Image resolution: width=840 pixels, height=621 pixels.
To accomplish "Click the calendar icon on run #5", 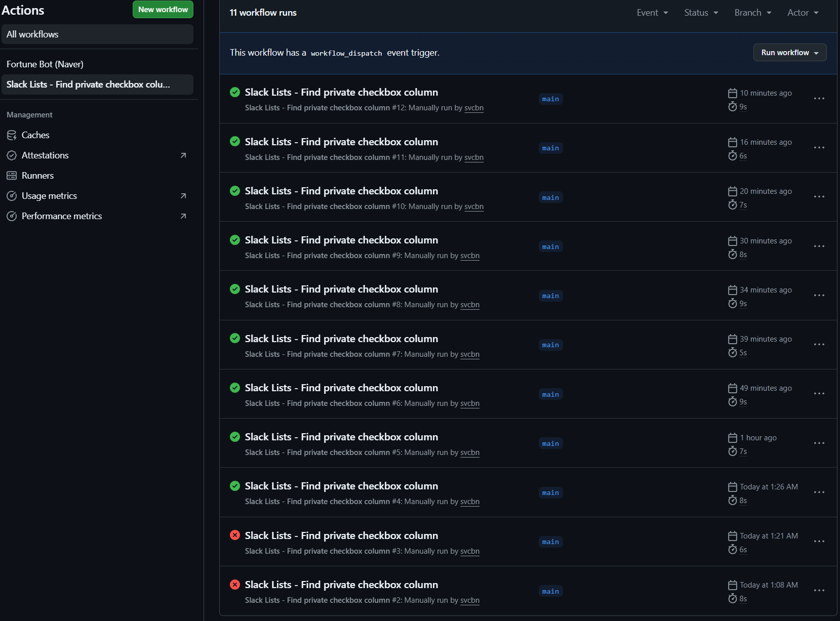I will [x=732, y=438].
